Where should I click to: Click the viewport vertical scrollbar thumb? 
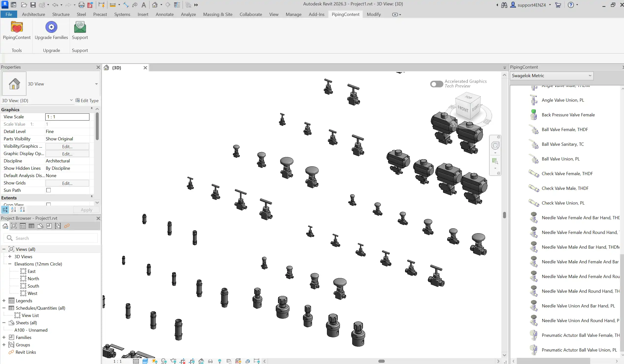504,215
